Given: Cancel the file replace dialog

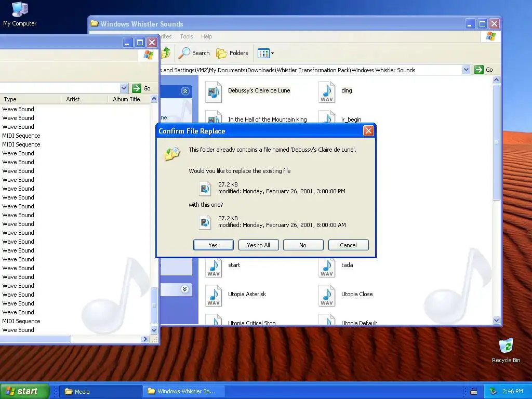Looking at the screenshot, I should [x=348, y=245].
